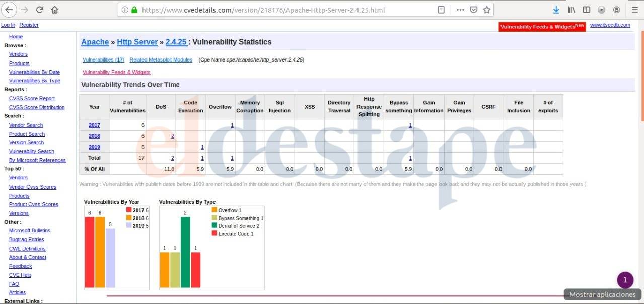Go back with the browser back arrow

tap(10, 10)
